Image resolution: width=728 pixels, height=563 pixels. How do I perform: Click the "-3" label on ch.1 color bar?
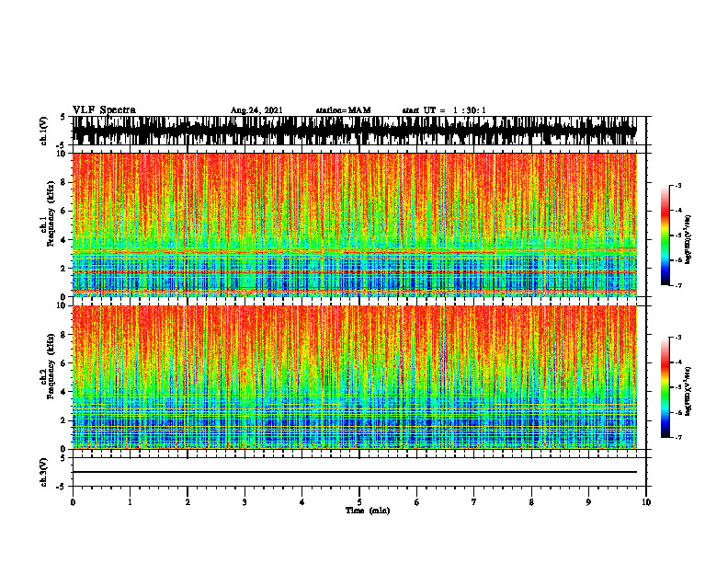point(677,186)
